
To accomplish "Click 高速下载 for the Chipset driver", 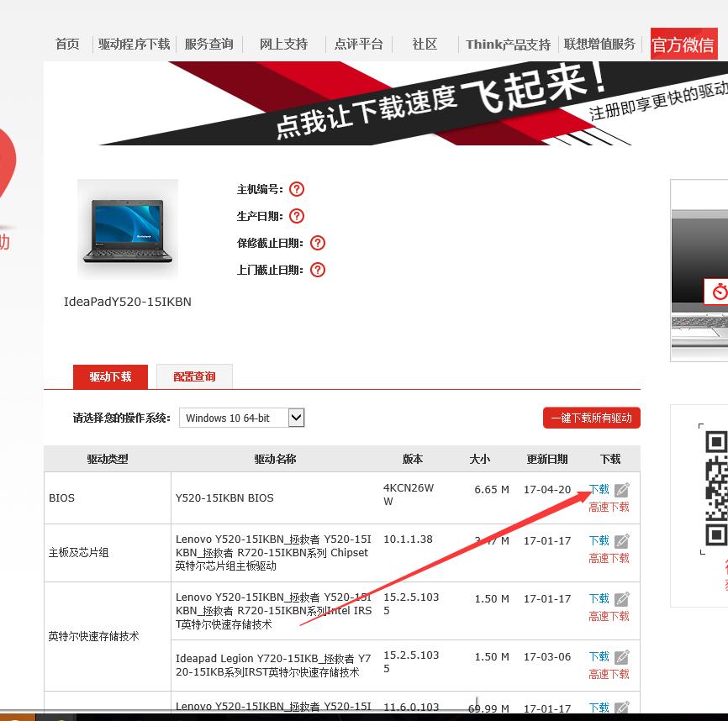I will point(608,558).
